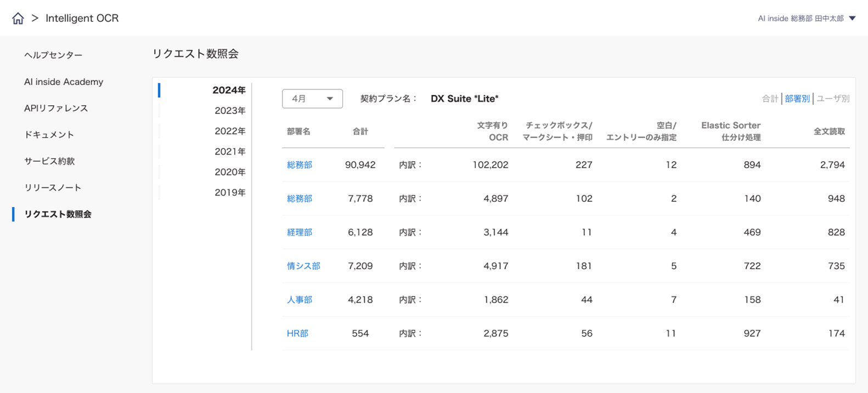
Task: Open サービス約款 page
Action: [49, 161]
